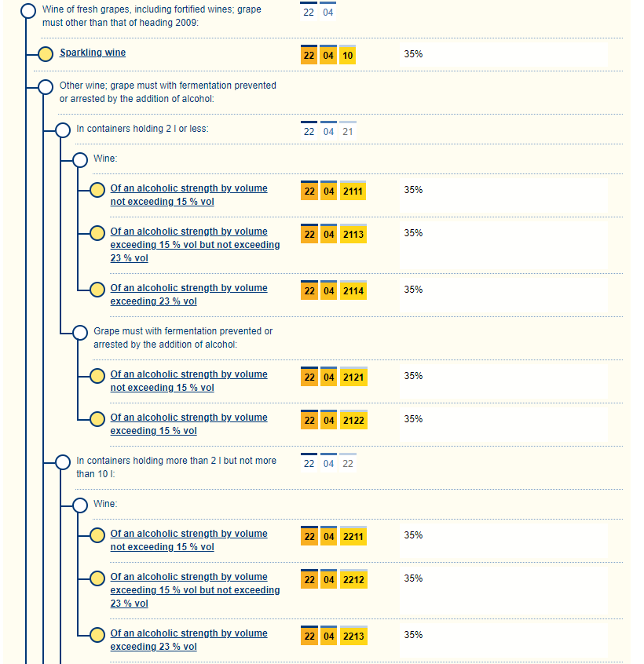Click yellow node icon for code 2122
Image resolution: width=644 pixels, height=664 pixels.
pos(97,419)
